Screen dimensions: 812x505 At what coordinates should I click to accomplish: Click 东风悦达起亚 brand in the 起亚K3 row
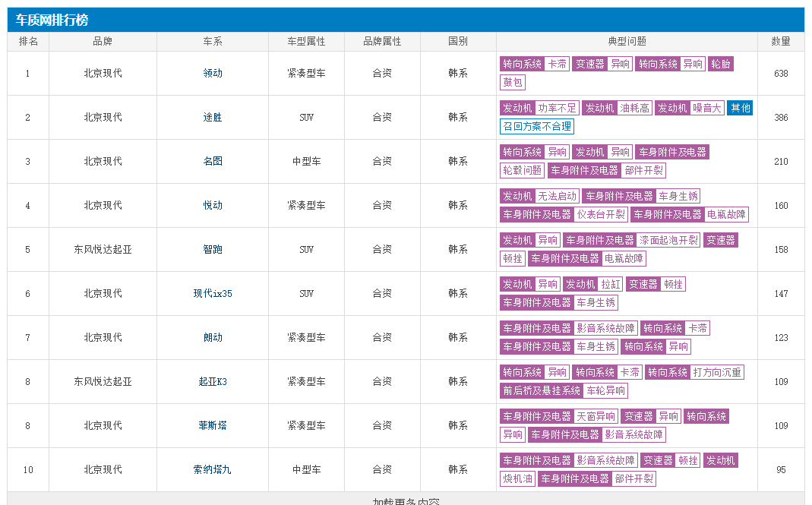pos(103,382)
